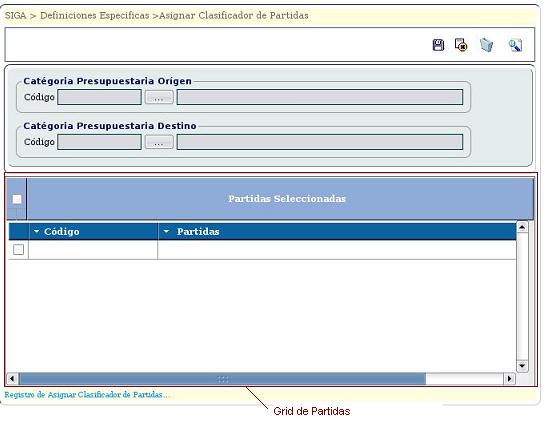Click the save floppy disk icon
This screenshot has height=425, width=553.
[x=438, y=45]
